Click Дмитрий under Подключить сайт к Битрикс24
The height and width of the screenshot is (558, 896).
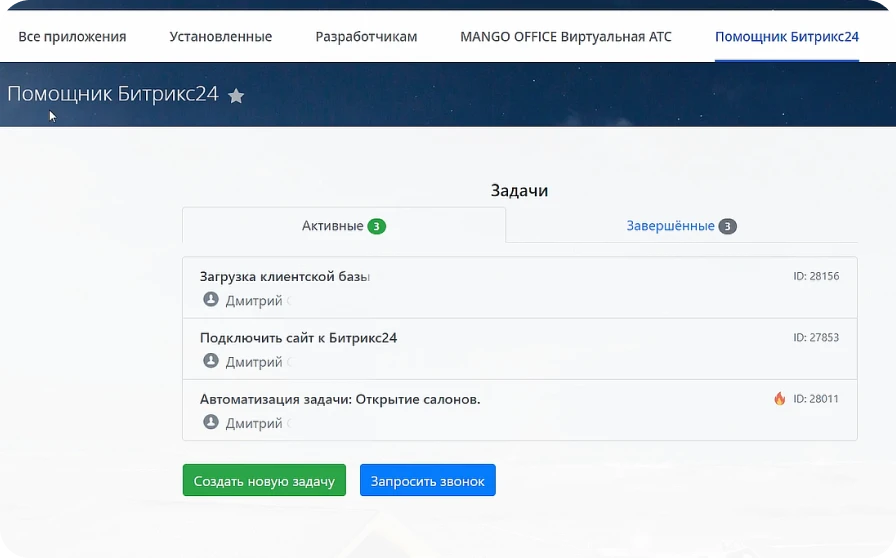tap(254, 362)
